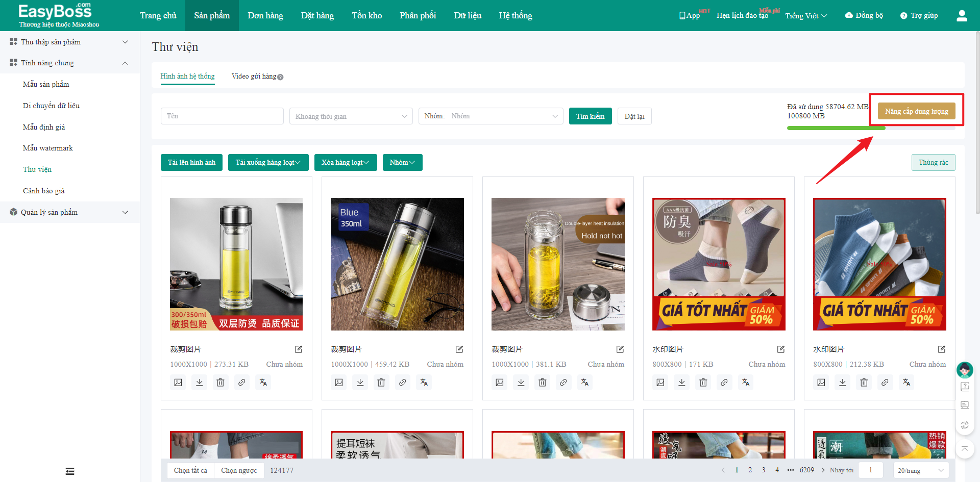Click the Đồng bộ cloud sync icon
This screenshot has height=482, width=980.
coord(849,15)
